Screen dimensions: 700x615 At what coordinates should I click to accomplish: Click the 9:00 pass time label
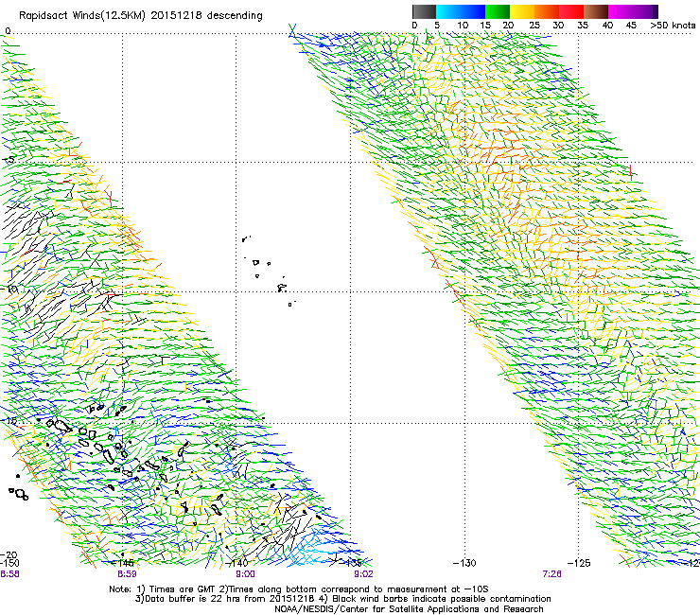click(x=246, y=574)
